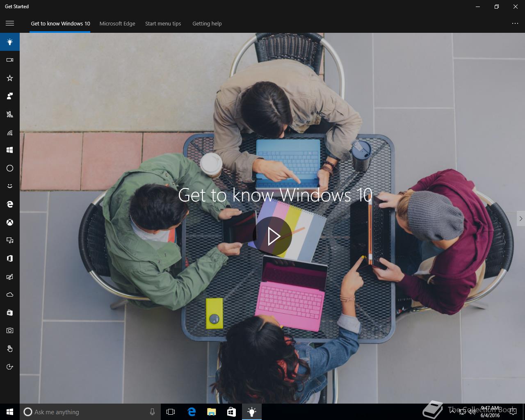This screenshot has width=525, height=420.
Task: Open the wireless signal sidebar icon
Action: click(x=10, y=132)
